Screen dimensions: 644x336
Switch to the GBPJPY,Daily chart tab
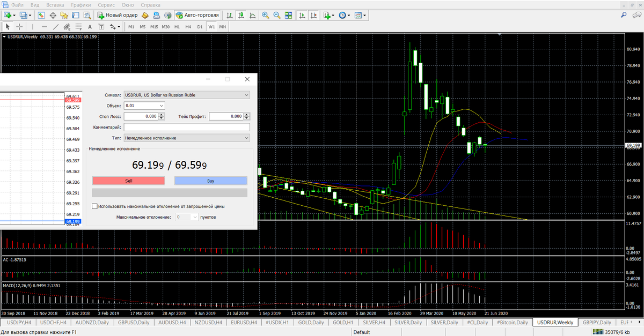(x=597, y=323)
